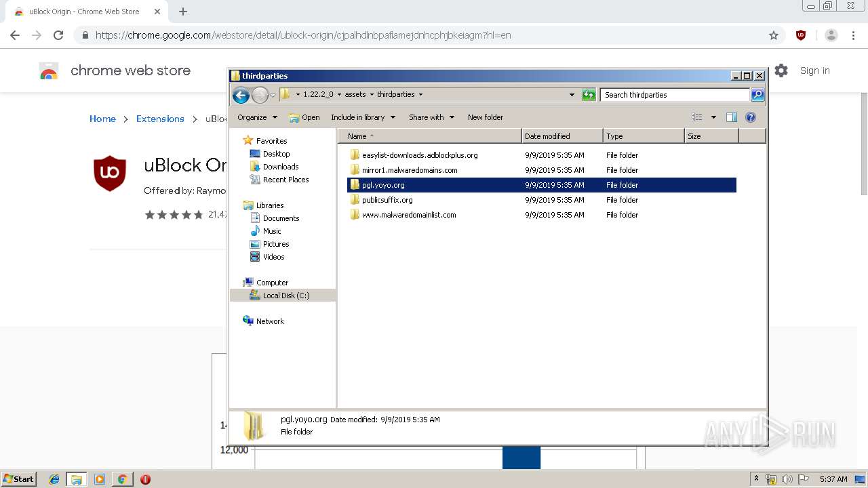Click assets breadcrumb segment
The width and height of the screenshot is (868, 488).
pos(355,95)
